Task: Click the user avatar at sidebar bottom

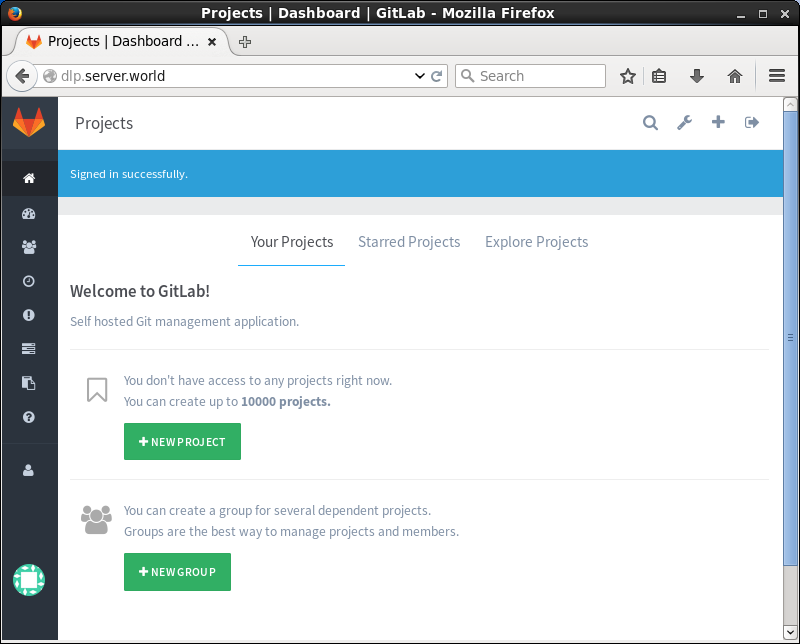Action: (x=29, y=580)
